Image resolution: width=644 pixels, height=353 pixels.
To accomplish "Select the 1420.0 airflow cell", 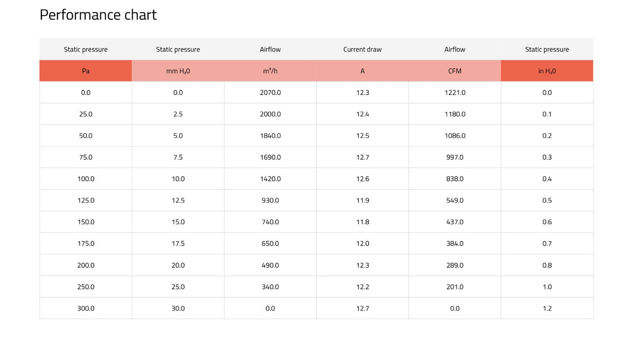I will coord(271,179).
